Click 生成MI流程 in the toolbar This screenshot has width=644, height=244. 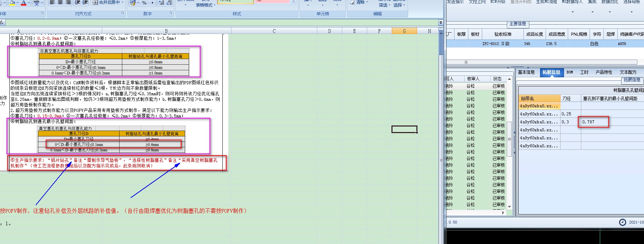pyautogui.click(x=546, y=2)
